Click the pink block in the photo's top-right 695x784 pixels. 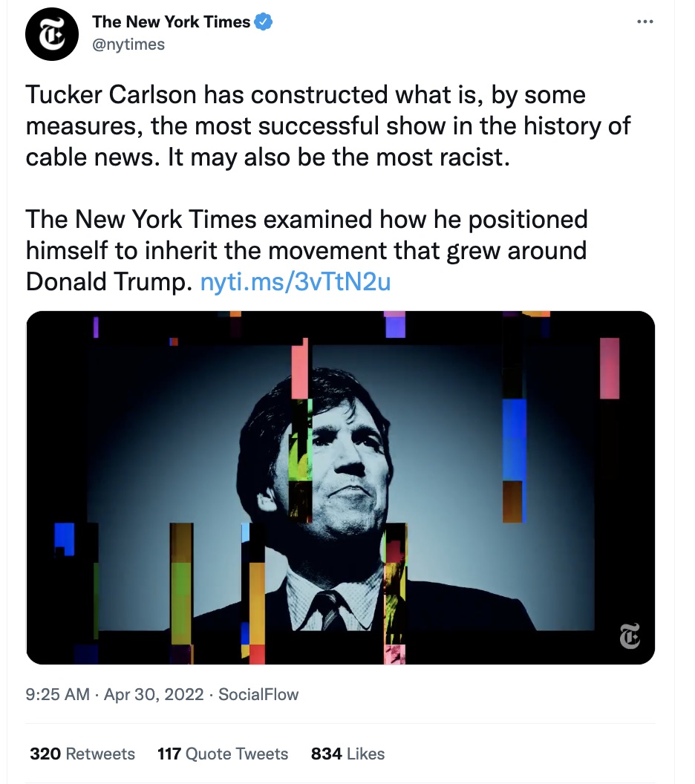[x=610, y=368]
